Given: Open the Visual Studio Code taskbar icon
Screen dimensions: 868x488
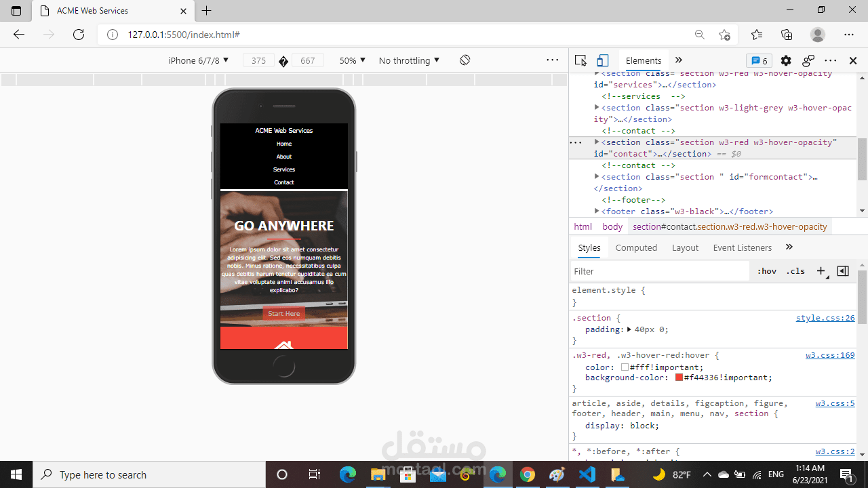Looking at the screenshot, I should point(587,474).
